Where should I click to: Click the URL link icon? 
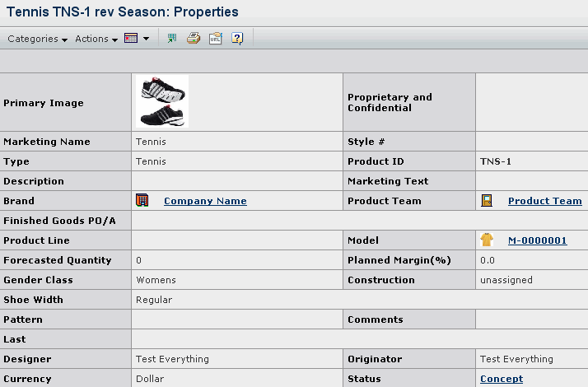pyautogui.click(x=216, y=38)
